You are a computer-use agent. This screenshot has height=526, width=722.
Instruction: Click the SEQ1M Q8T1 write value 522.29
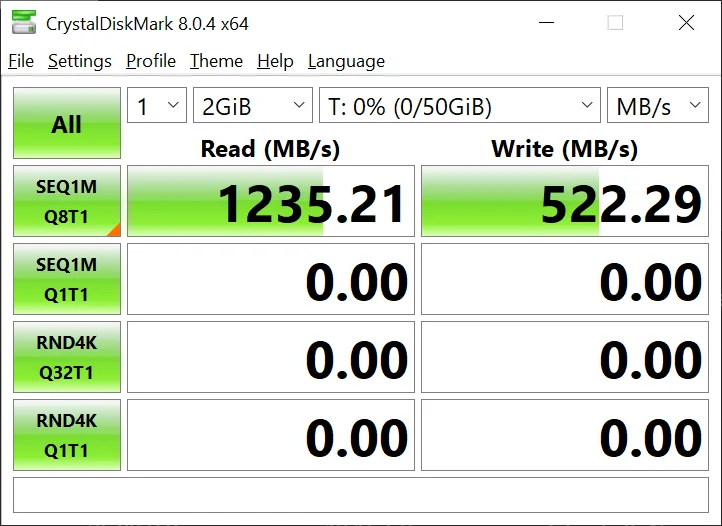tap(565, 201)
